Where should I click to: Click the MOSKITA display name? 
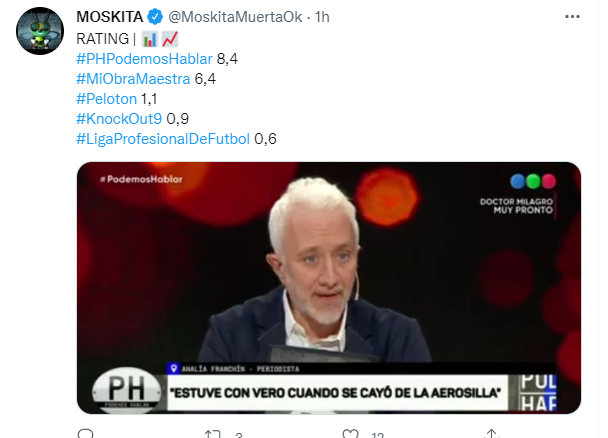click(110, 17)
